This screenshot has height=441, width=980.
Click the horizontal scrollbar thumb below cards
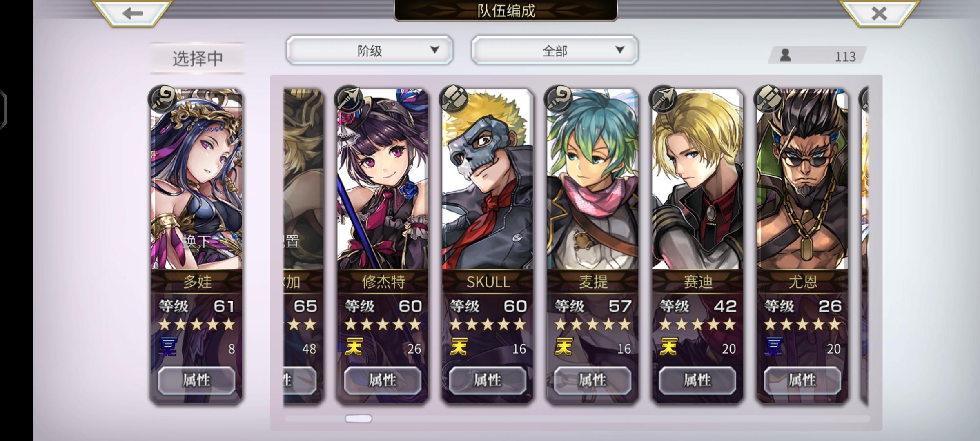359,419
